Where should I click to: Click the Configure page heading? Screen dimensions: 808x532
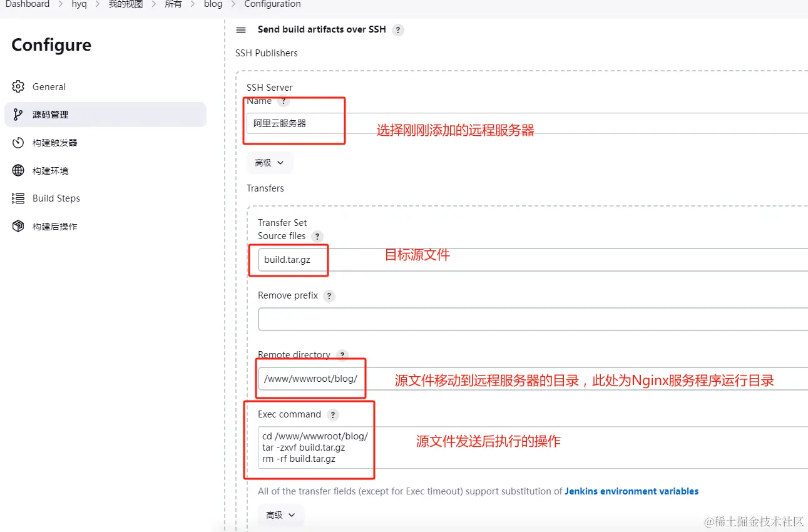pos(51,45)
